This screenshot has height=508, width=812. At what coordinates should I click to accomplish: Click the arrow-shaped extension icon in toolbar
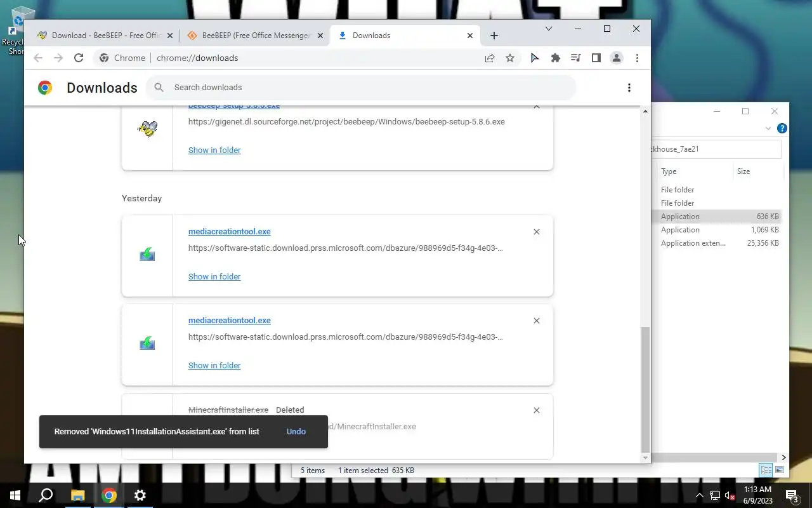click(x=535, y=58)
